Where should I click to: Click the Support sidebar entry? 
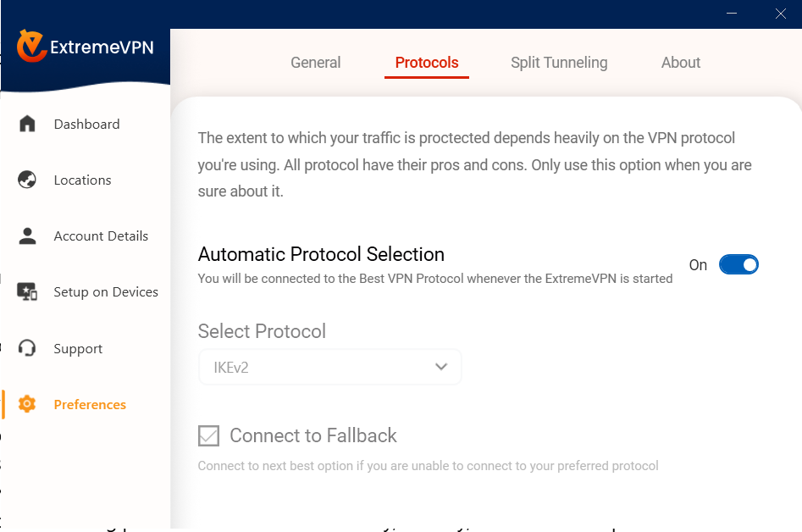(78, 348)
